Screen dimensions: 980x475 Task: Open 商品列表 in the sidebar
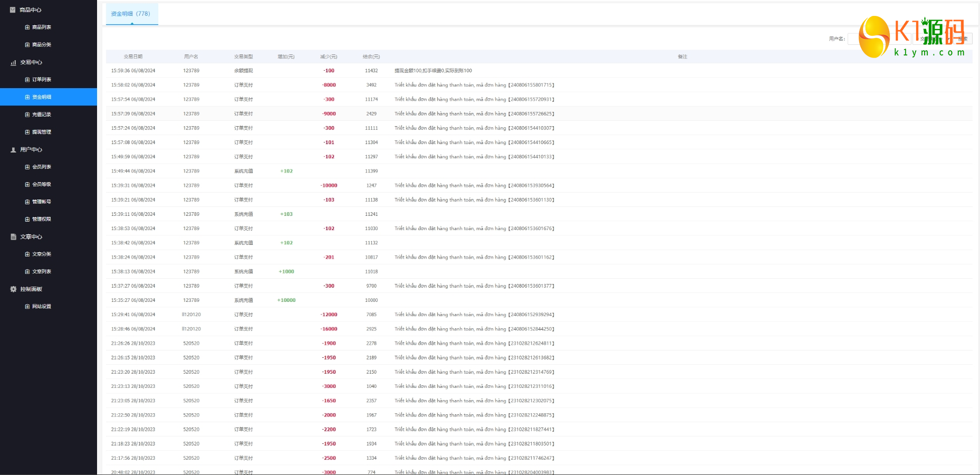click(x=41, y=27)
